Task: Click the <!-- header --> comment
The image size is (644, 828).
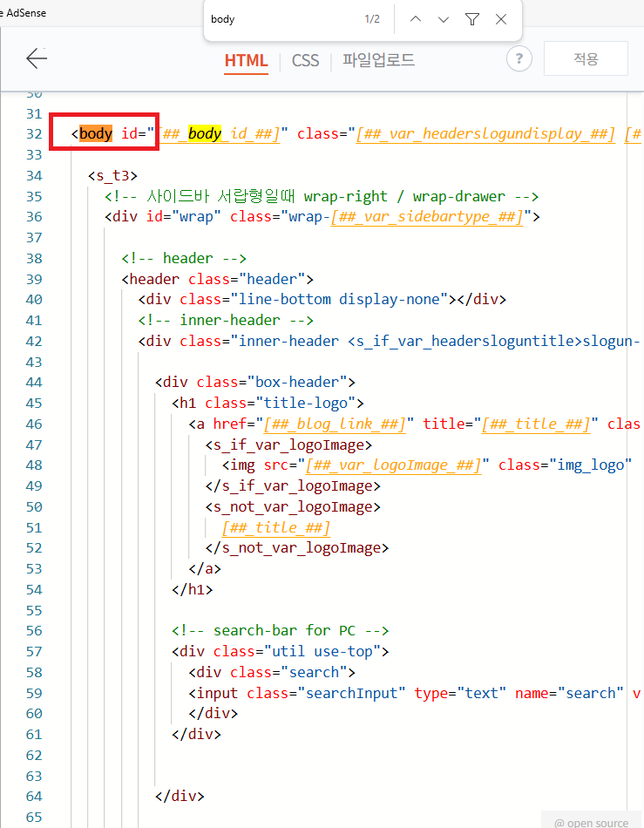Action: pos(184,258)
